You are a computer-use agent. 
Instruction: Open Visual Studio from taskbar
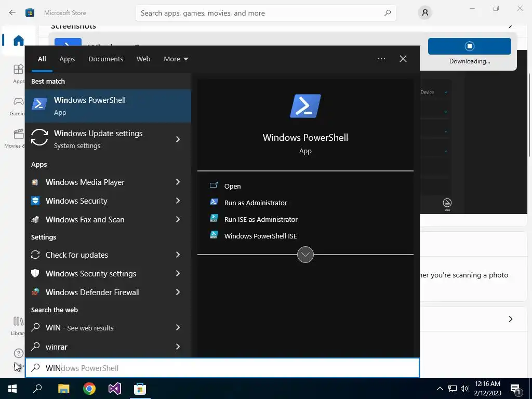pos(115,389)
